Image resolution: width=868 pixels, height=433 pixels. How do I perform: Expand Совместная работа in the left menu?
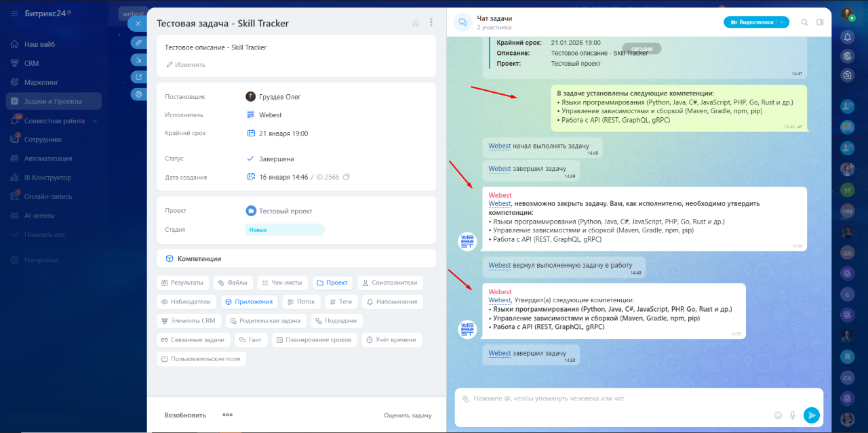point(54,121)
